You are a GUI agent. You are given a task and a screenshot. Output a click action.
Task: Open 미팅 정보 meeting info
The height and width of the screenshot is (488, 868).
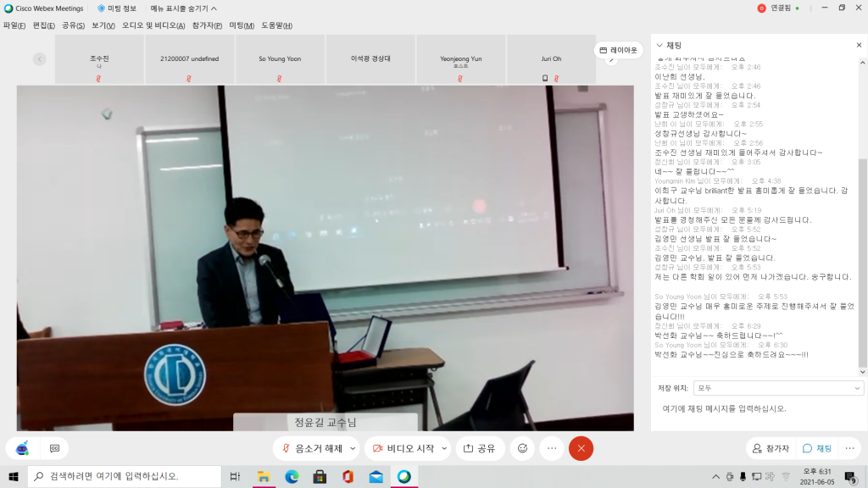coord(117,8)
